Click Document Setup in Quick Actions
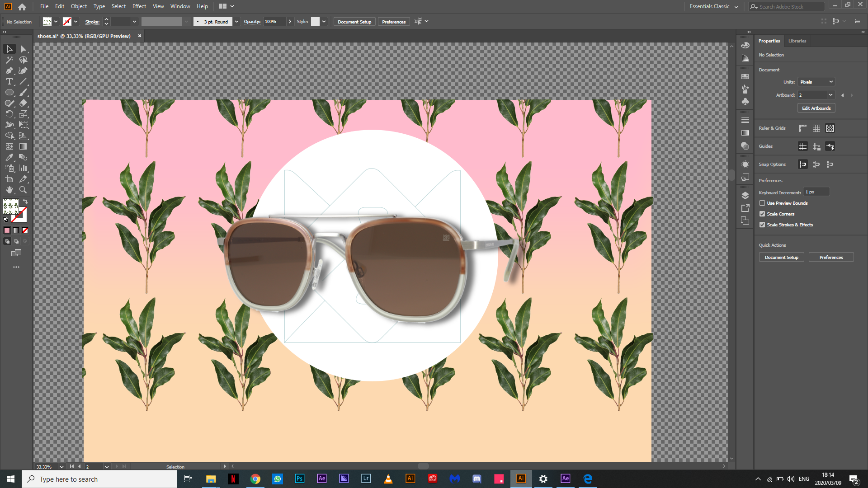 (x=781, y=258)
